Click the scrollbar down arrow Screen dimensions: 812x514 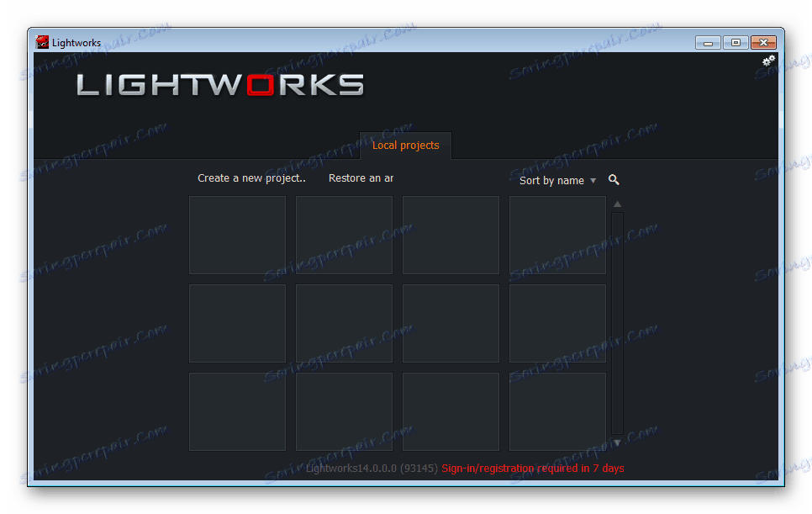[x=617, y=442]
